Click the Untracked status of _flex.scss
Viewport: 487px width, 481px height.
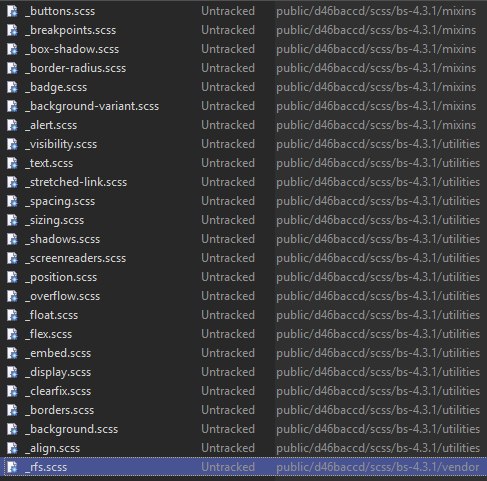pos(228,334)
